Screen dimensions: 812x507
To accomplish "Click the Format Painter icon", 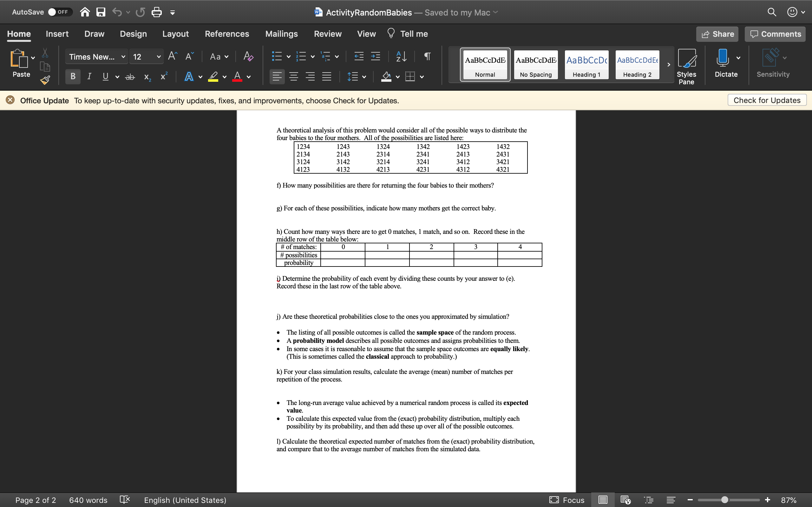I will [x=45, y=80].
